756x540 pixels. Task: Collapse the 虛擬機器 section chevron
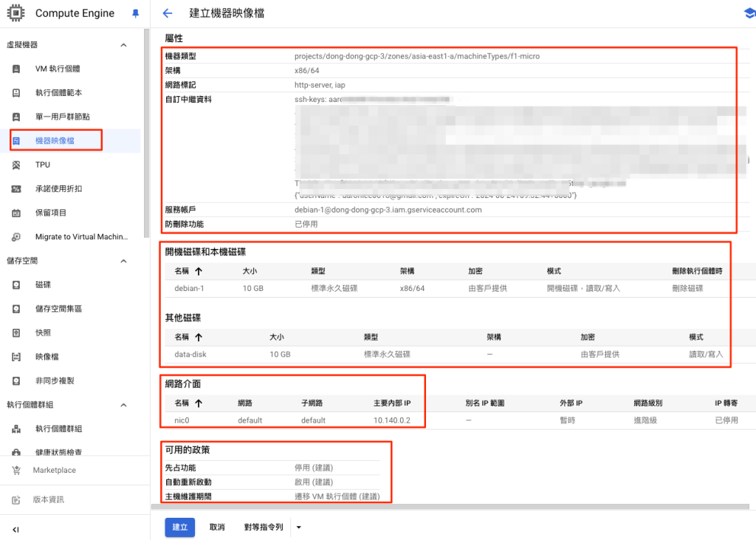(123, 45)
